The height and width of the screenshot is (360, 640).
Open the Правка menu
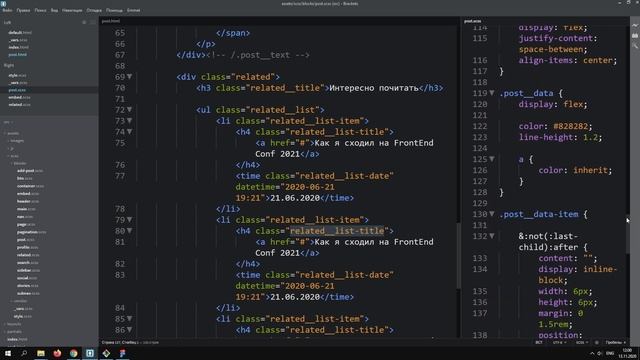[23, 10]
